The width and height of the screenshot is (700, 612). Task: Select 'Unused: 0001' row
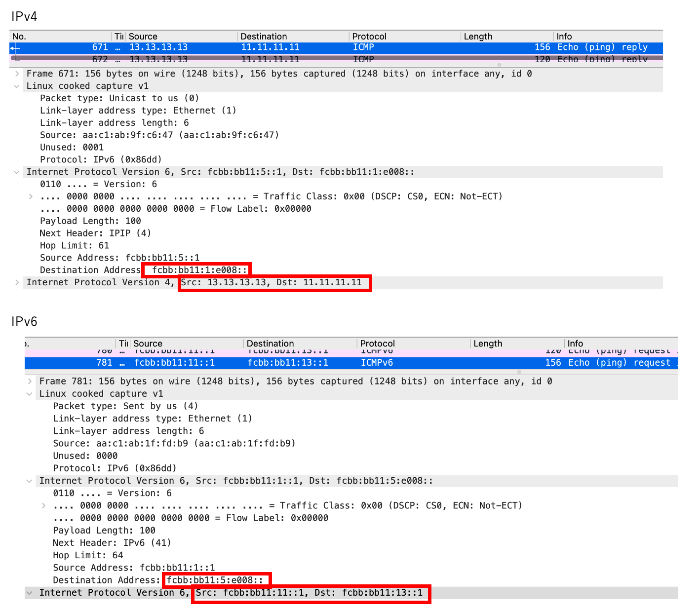click(72, 147)
